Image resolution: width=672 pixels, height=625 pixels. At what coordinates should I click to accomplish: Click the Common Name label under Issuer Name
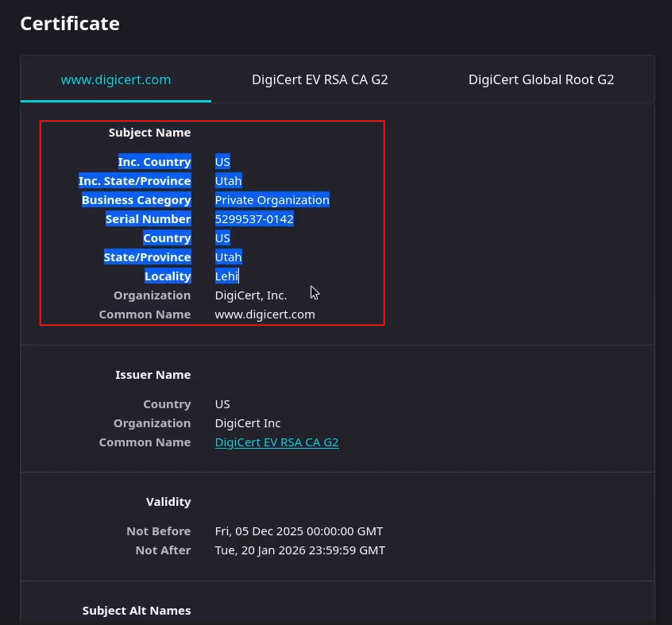(145, 442)
